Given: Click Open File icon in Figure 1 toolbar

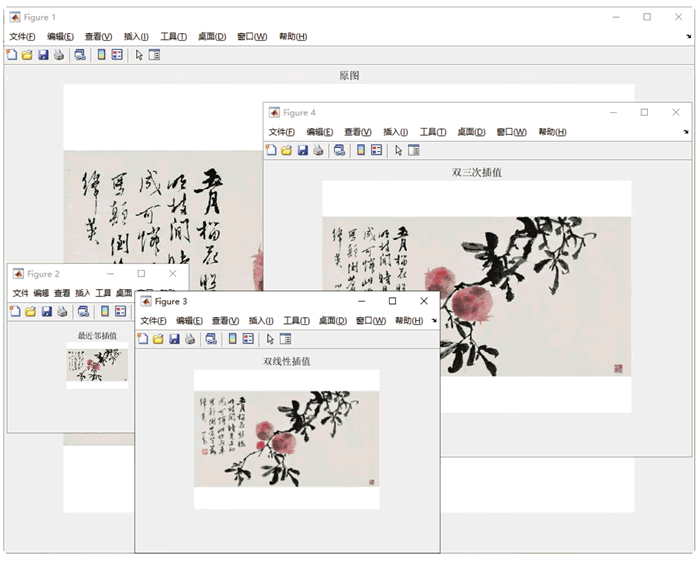Looking at the screenshot, I should point(27,55).
